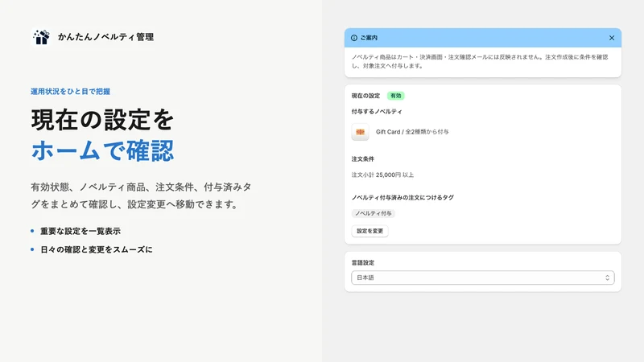Click the ホームで確認 blue headline

(103, 150)
